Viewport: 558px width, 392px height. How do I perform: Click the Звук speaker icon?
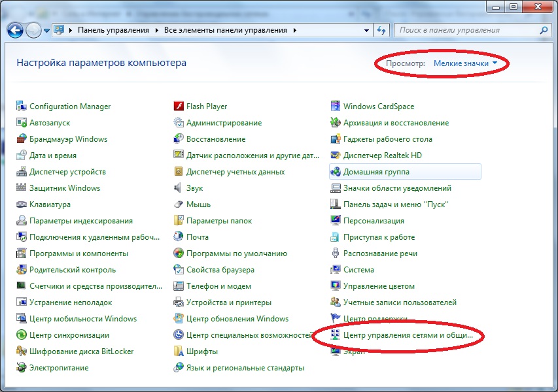pyautogui.click(x=177, y=188)
